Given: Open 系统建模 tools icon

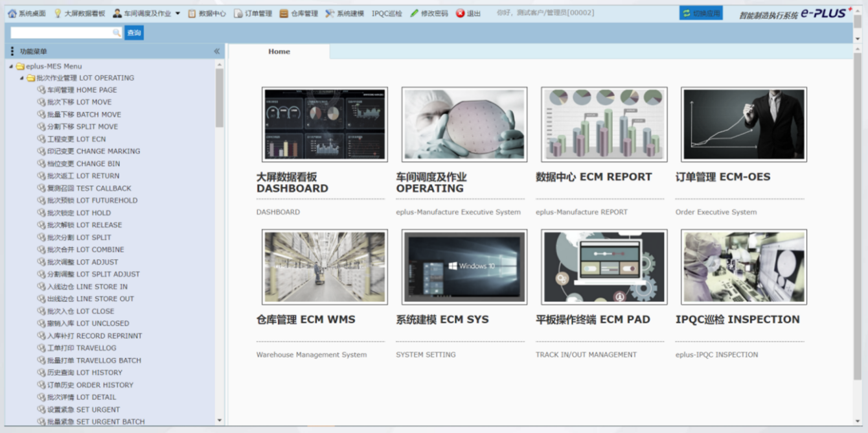Looking at the screenshot, I should pos(330,14).
